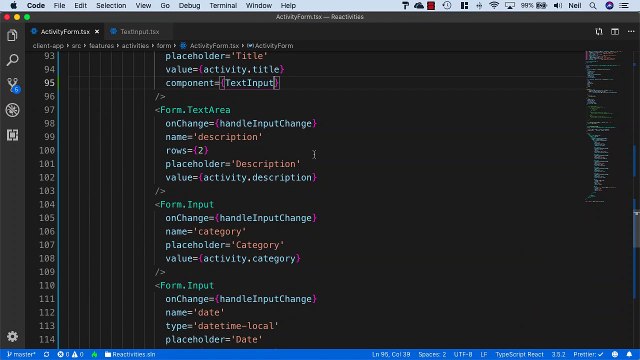
Task: Open the Source Control view
Action: (12, 85)
